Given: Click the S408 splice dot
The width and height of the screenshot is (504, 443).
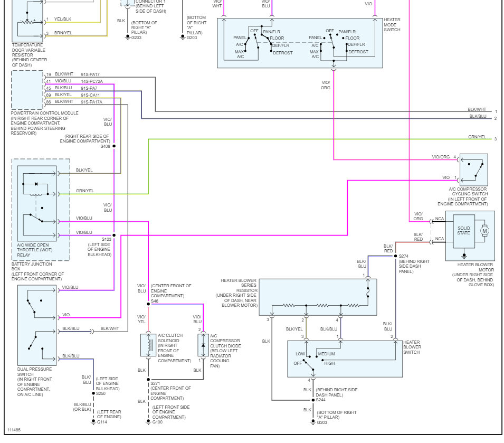Looking at the screenshot, I should click(x=114, y=146).
